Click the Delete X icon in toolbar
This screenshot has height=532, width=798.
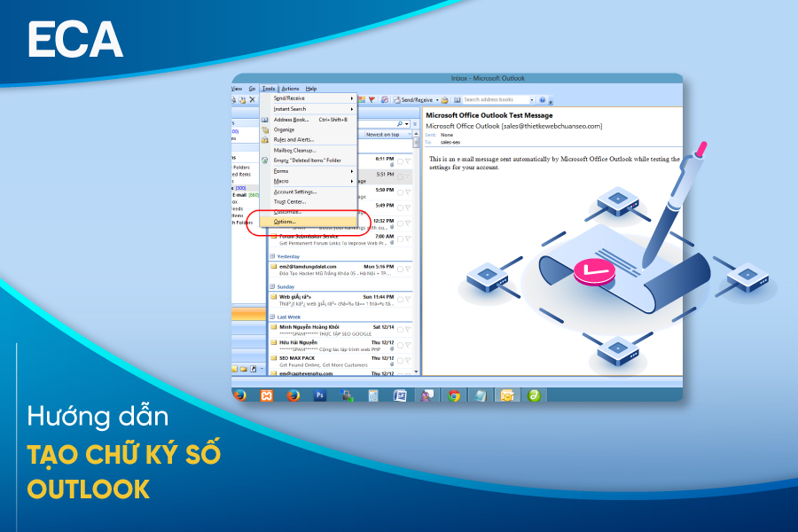252,100
